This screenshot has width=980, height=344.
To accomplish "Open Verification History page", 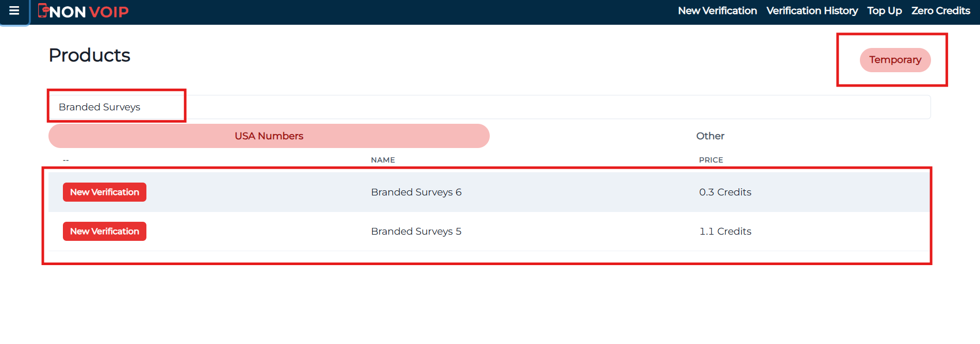I will pos(812,11).
